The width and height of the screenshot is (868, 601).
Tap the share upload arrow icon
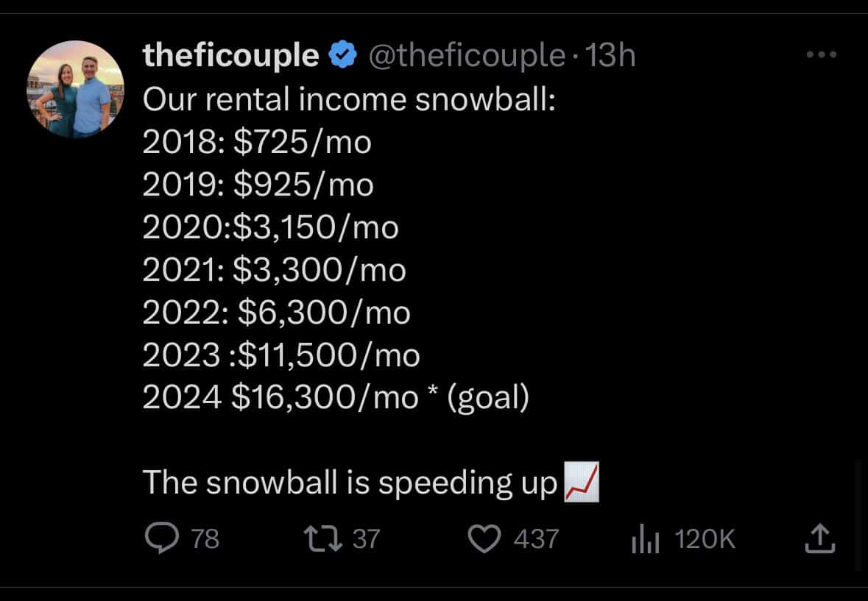[x=819, y=540]
